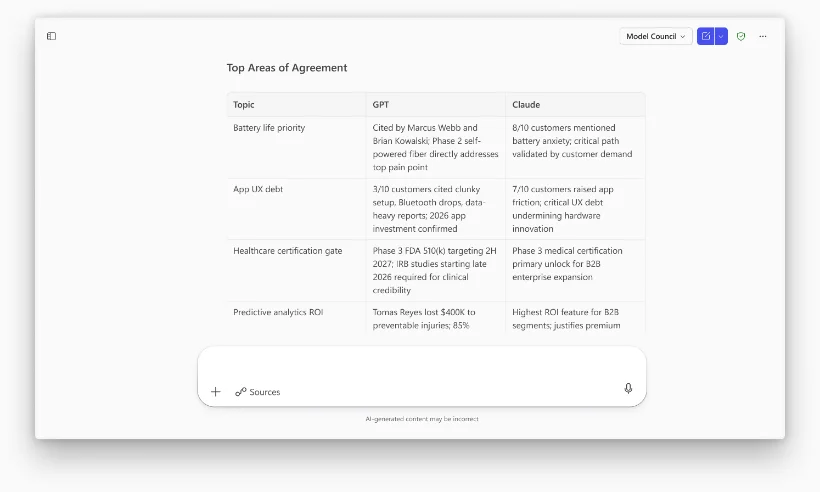Viewport: 820px width, 492px height.
Task: Click the Claude column header
Action: pyautogui.click(x=526, y=104)
